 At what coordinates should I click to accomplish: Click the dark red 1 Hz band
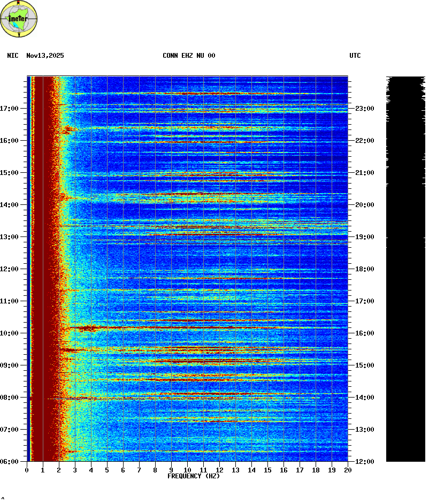48,268
